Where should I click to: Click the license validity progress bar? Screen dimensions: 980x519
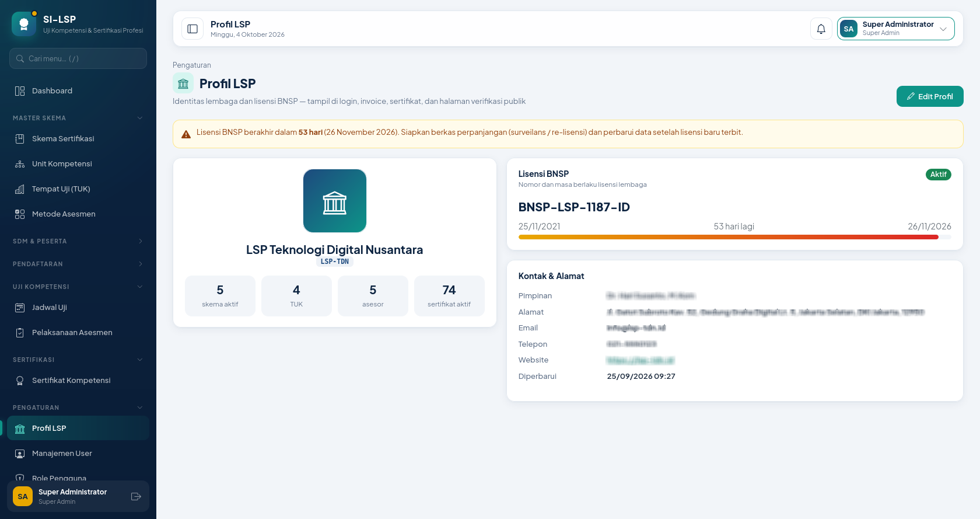[735, 237]
